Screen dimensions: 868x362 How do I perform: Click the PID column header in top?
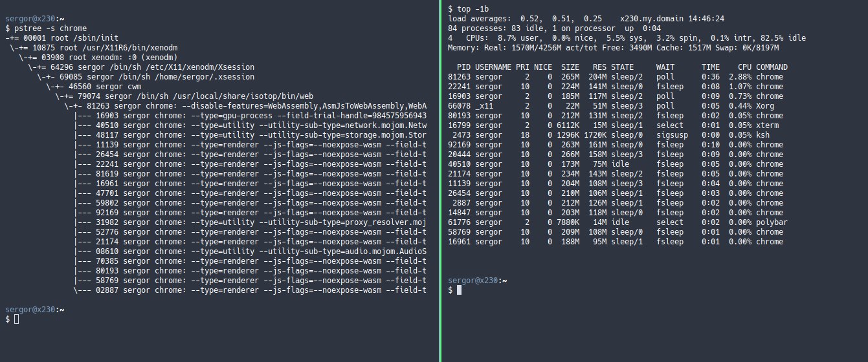point(463,67)
